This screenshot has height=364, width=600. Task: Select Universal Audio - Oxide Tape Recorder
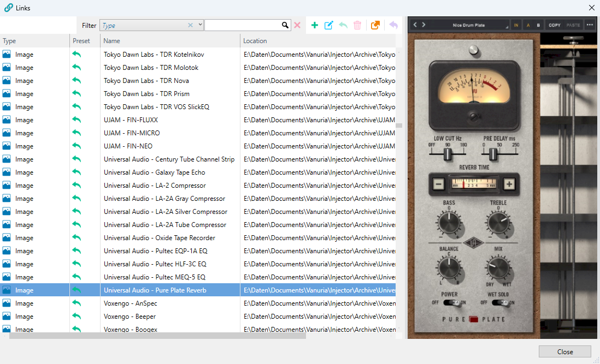(160, 237)
